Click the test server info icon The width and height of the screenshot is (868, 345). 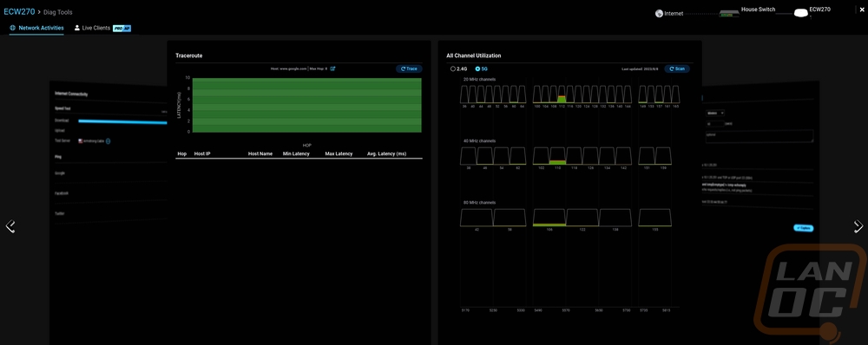click(x=108, y=141)
